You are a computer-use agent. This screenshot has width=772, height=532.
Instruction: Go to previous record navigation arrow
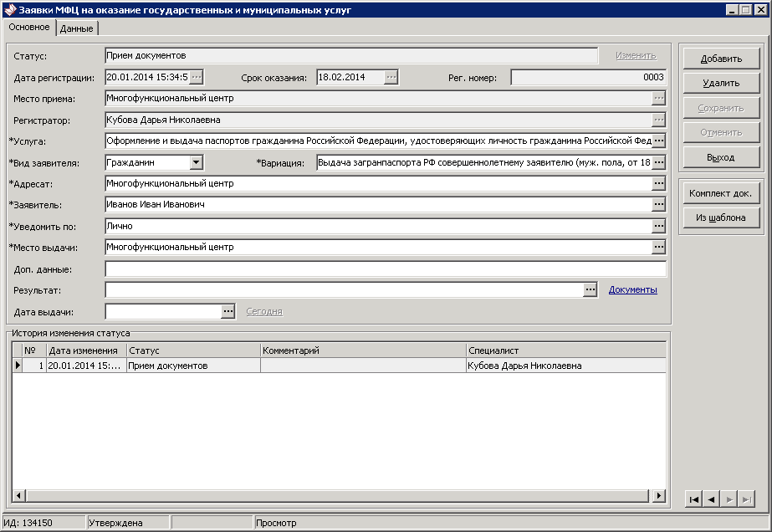[x=711, y=499]
